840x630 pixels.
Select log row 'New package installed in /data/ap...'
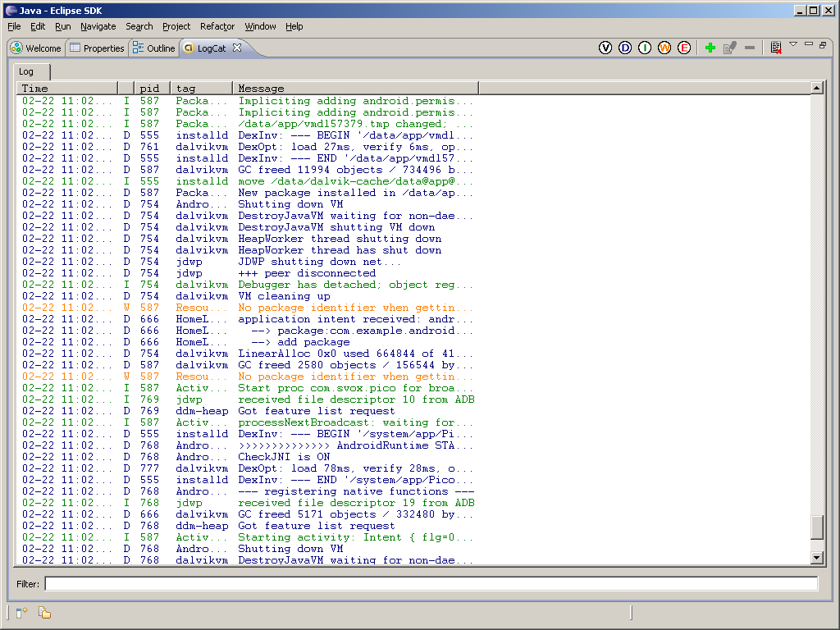point(413,193)
